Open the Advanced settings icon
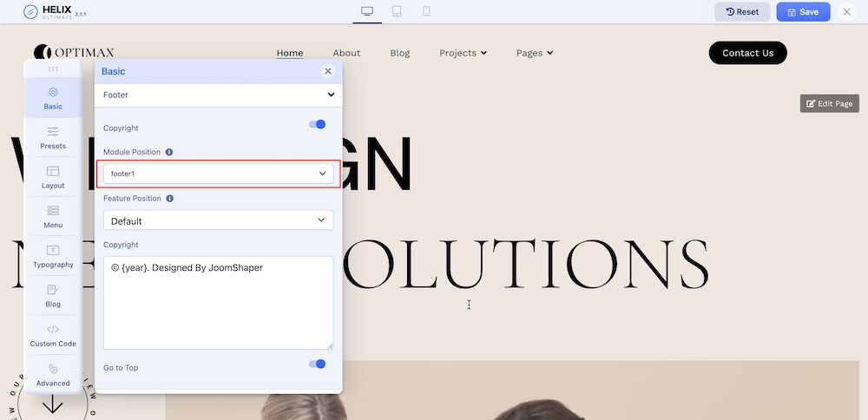 (53, 369)
